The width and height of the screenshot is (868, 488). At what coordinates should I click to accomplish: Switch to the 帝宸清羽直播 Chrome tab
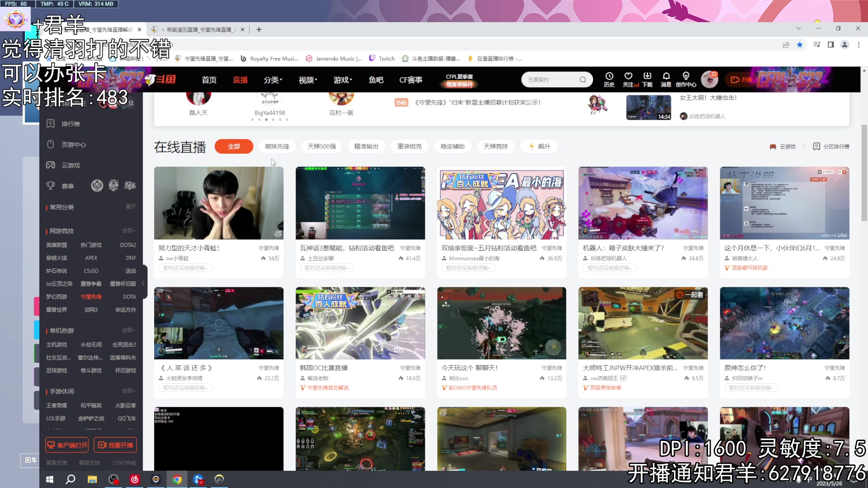pos(198,29)
